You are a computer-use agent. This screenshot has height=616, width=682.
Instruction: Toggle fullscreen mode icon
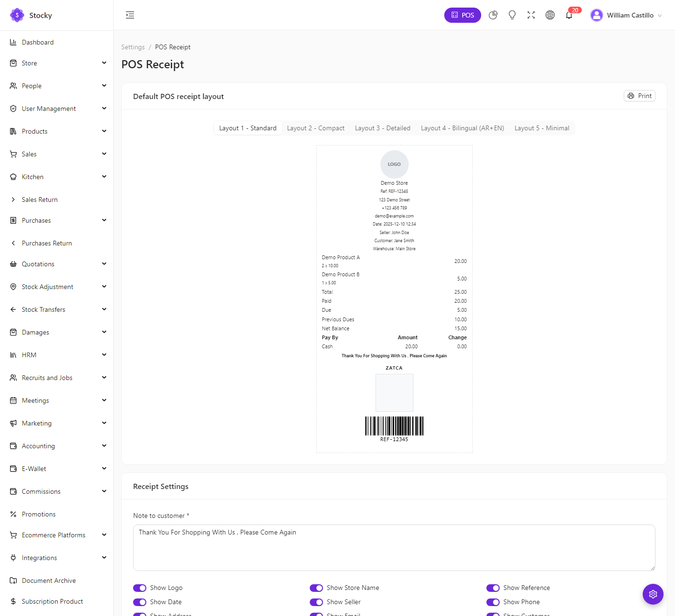tap(531, 15)
